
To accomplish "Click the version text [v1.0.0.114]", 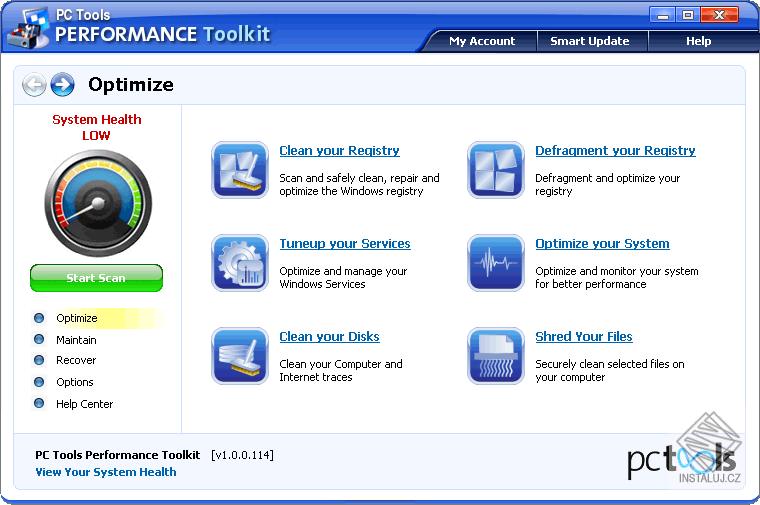I will point(242,455).
